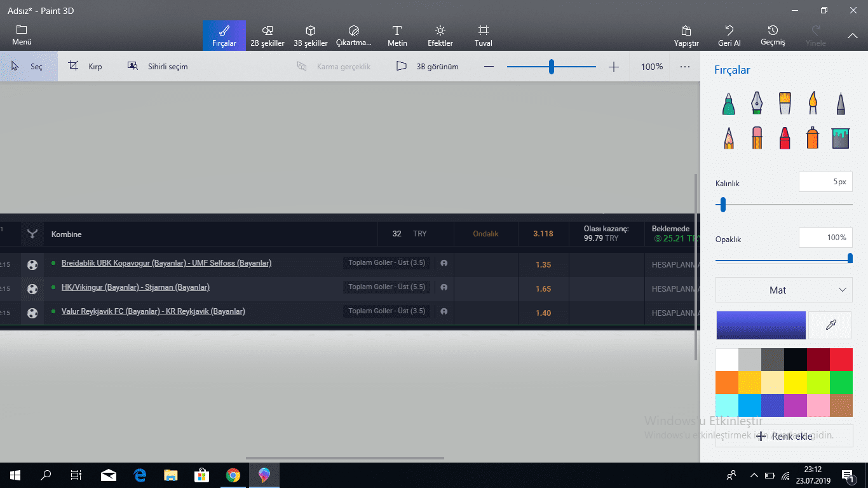Collapse the top ribbon with the chevron
Screen dimensions: 868x488
point(853,36)
